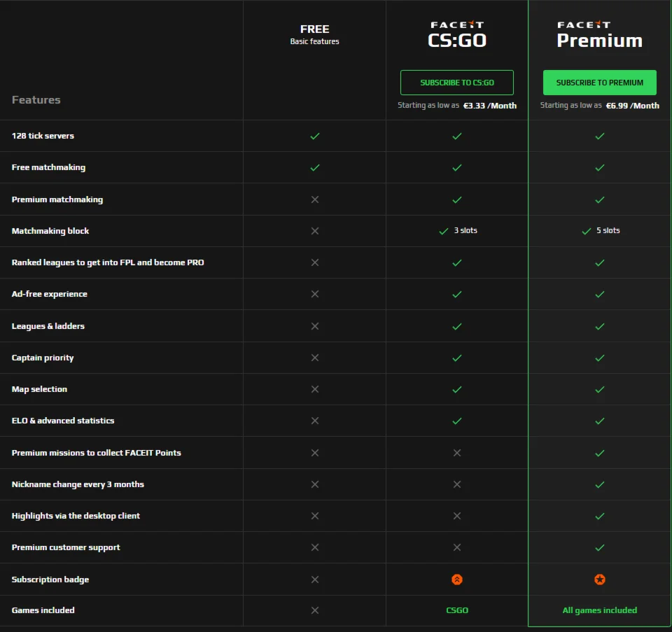Click CS:GO X for Premium customer support
Viewport: 672px width, 632px height.
click(457, 547)
